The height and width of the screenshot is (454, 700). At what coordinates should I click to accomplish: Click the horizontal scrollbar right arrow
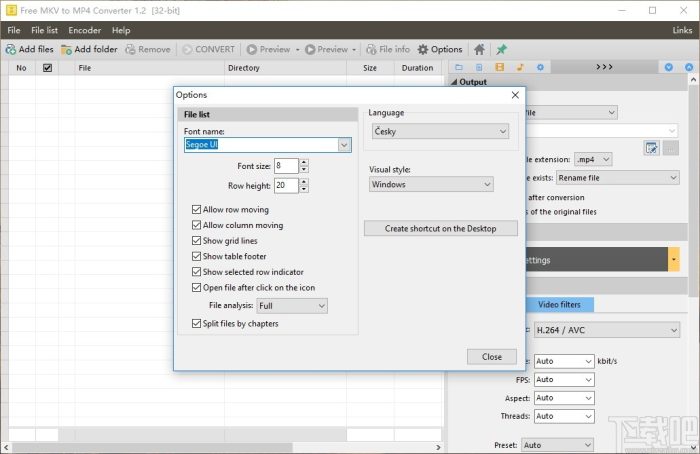coord(438,447)
